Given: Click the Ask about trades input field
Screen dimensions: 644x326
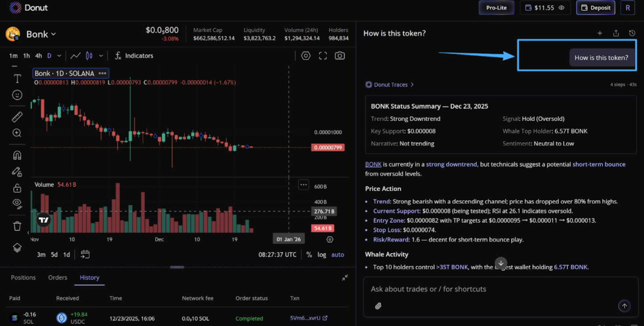Looking at the screenshot, I should click(491, 289).
